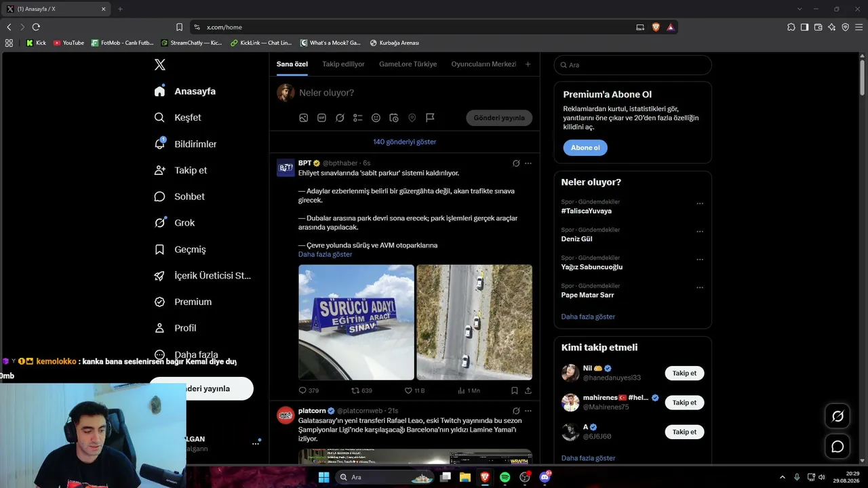Share the BPT post

[528, 390]
